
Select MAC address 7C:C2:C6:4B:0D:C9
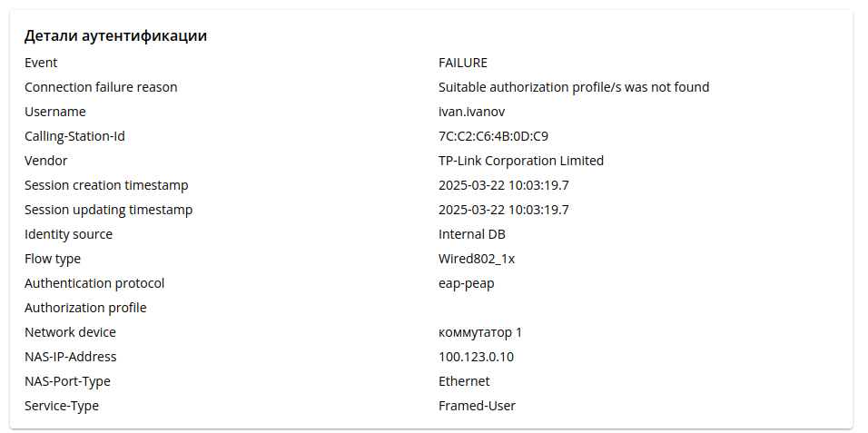pos(493,136)
